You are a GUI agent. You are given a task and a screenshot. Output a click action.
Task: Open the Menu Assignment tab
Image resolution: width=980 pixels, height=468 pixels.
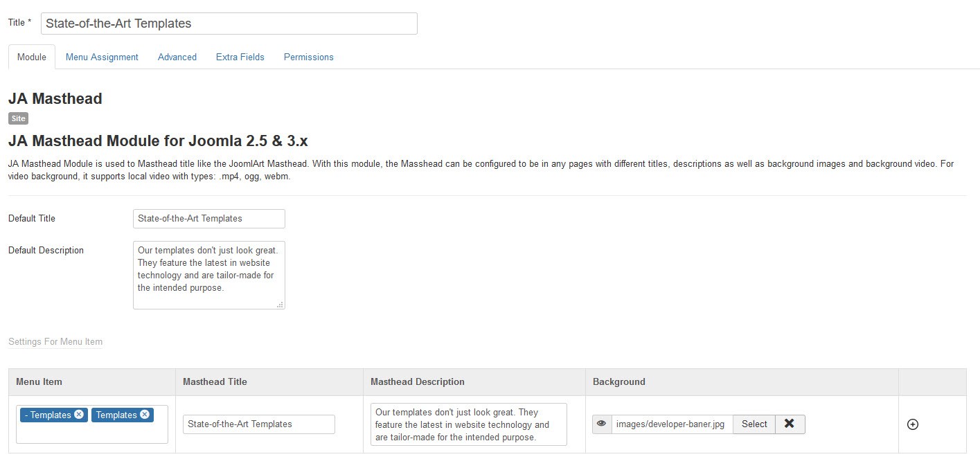pyautogui.click(x=102, y=57)
